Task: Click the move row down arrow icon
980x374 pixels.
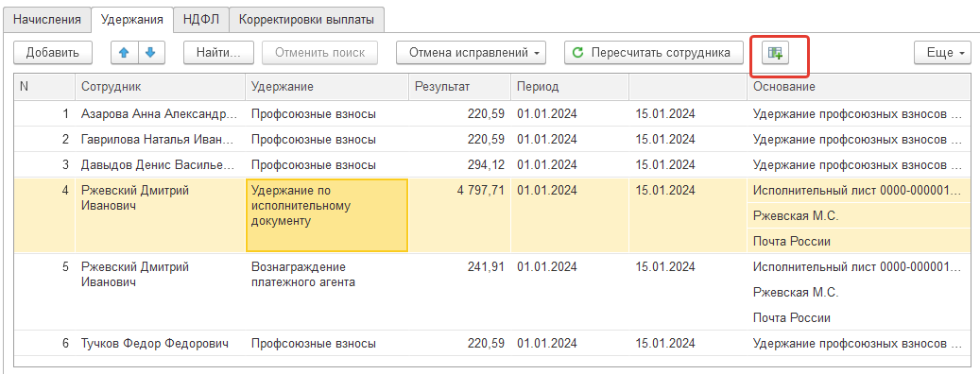Action: click(x=151, y=53)
